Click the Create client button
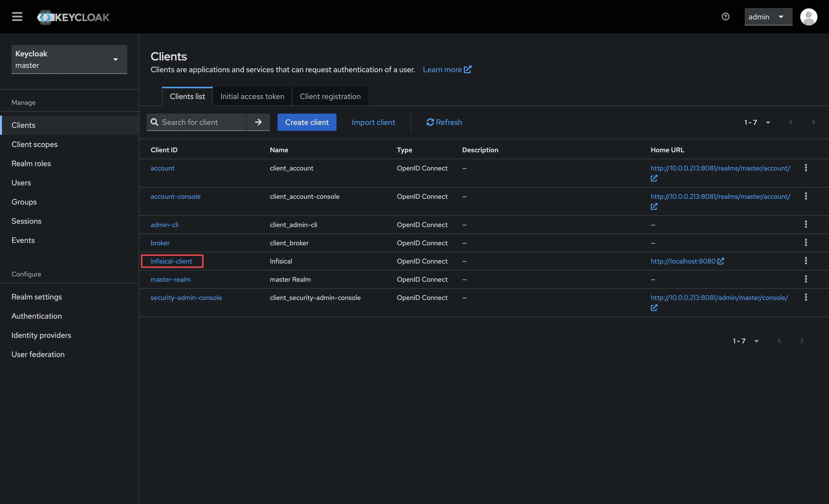This screenshot has width=829, height=504. pos(307,122)
